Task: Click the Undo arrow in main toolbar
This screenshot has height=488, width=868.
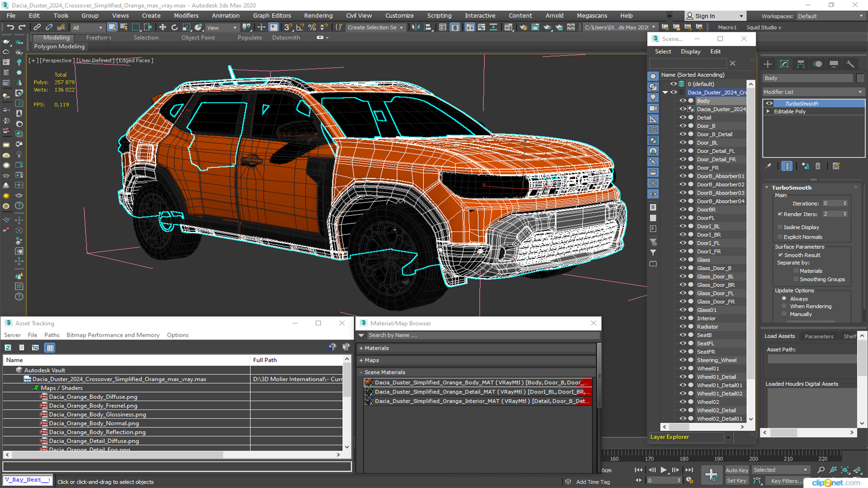Action: click(10, 28)
